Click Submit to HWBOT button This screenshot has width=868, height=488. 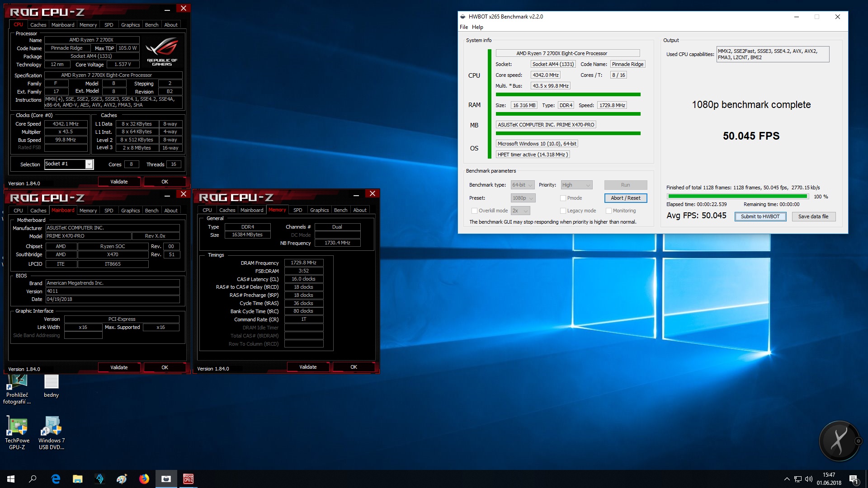(x=760, y=216)
